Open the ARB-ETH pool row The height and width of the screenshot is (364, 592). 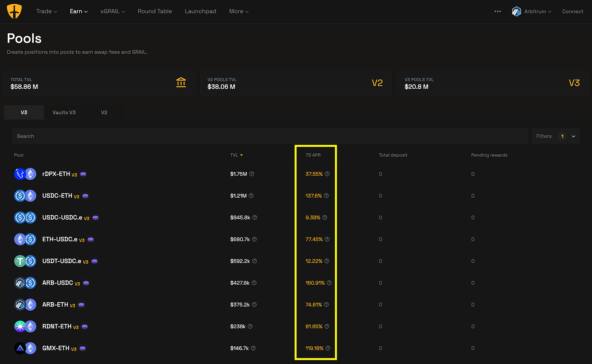[x=296, y=305]
